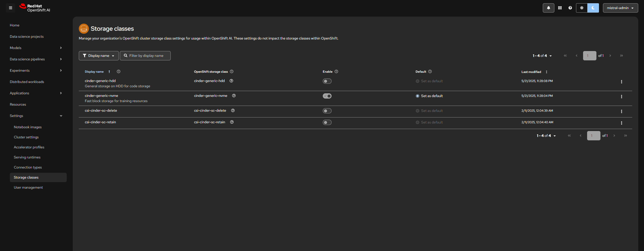This screenshot has width=644, height=251.
Task: Set csi-cinder-sc-delete as default radio
Action: (x=417, y=111)
